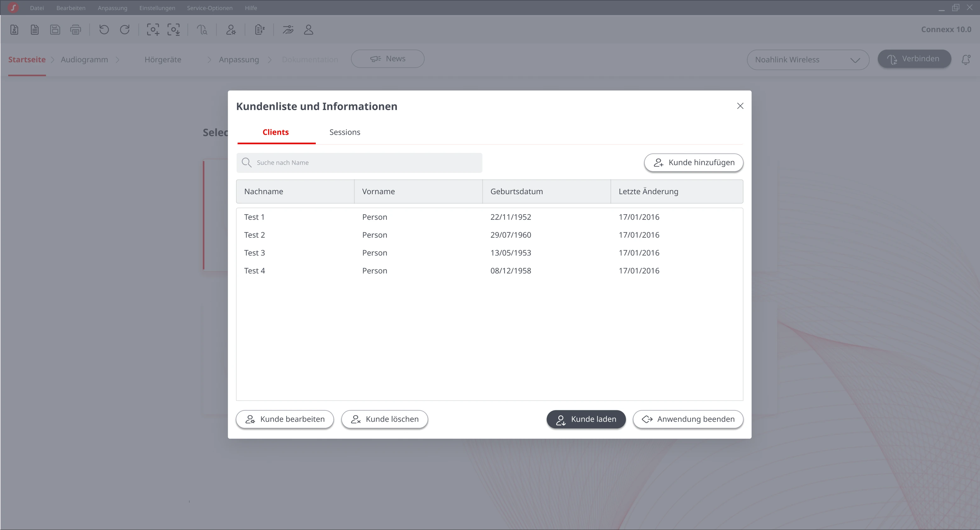Select client row Test 4
This screenshot has height=530, width=980.
point(489,271)
